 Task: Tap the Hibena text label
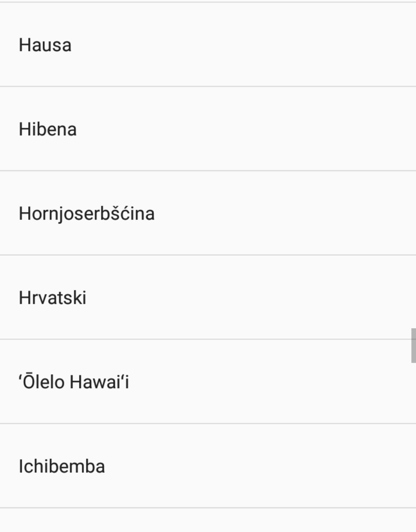click(48, 129)
